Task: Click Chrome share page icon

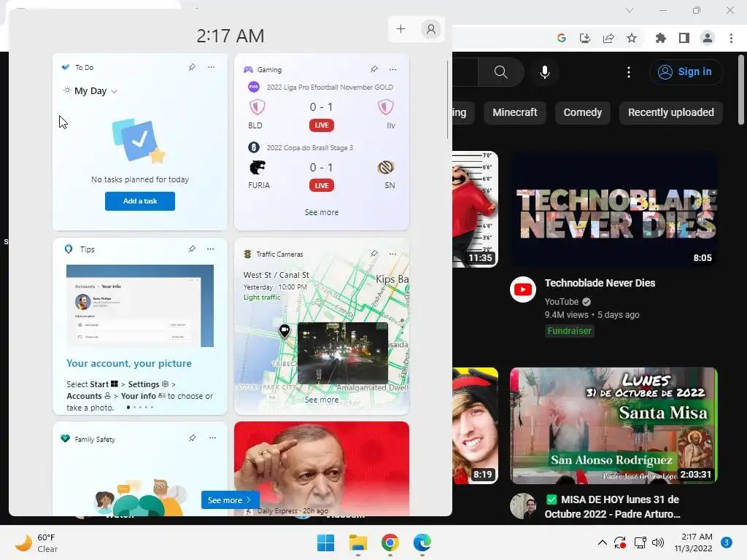Action: 608,38
